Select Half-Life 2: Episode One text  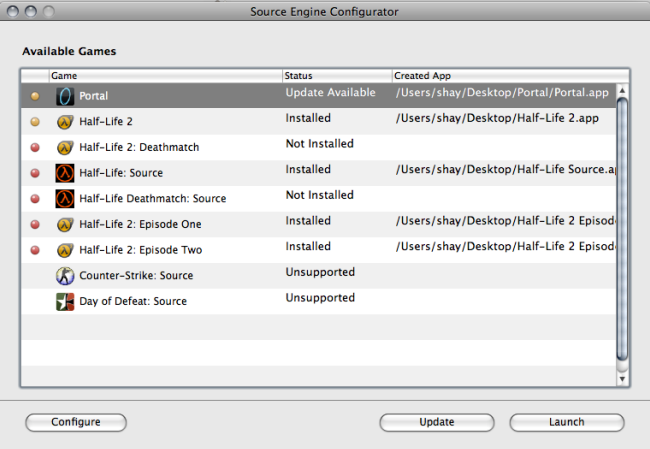pyautogui.click(x=140, y=224)
